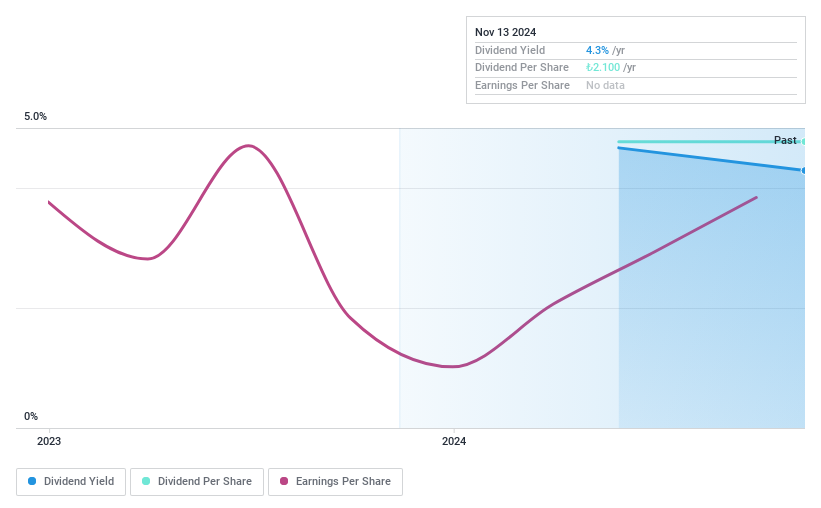Image resolution: width=821 pixels, height=508 pixels.
Task: Click the teal Dividend Per Share endpoint marker
Action: click(x=803, y=142)
